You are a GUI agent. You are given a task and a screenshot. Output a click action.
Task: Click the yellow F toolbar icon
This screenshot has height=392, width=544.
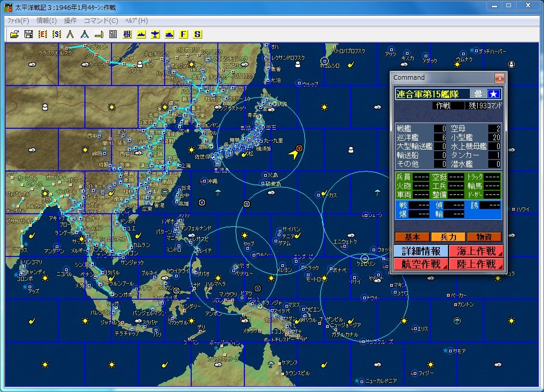tap(183, 34)
